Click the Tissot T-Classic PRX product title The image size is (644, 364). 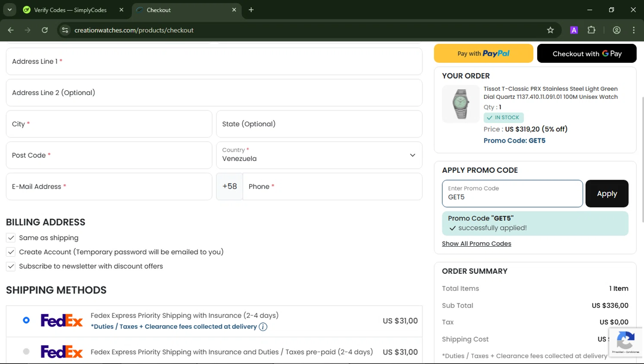pos(550,93)
